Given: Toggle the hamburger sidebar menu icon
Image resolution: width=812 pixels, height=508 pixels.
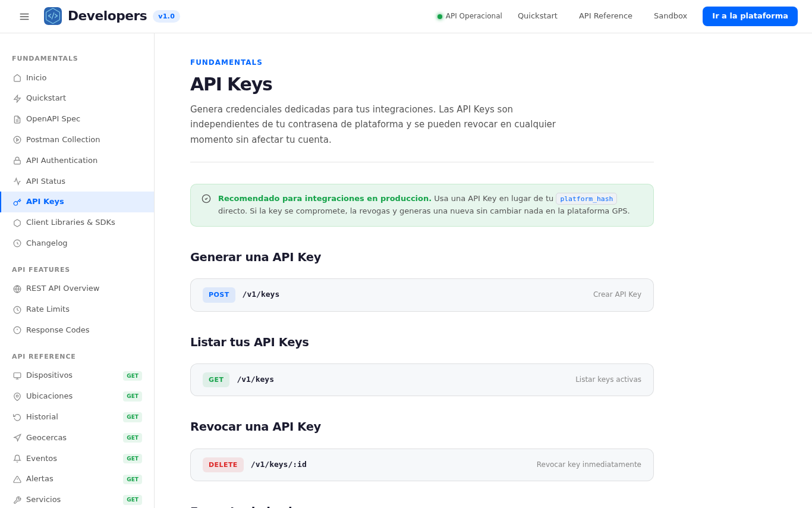Looking at the screenshot, I should pyautogui.click(x=24, y=17).
